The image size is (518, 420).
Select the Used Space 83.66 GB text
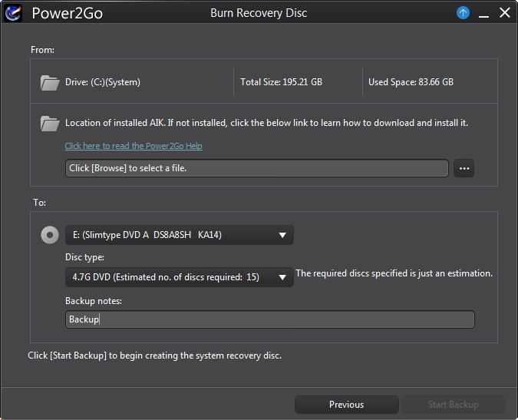click(x=411, y=82)
